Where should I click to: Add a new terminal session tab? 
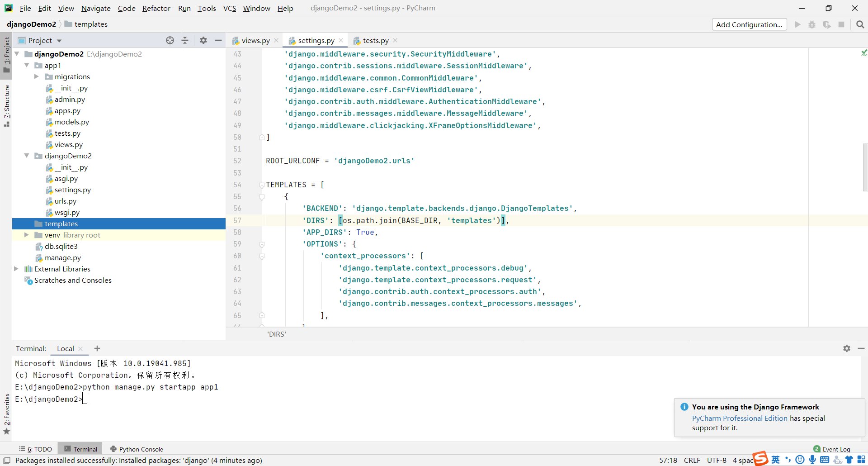[97, 348]
